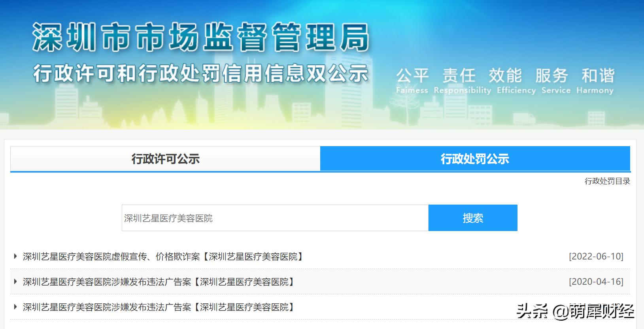Click the triangle bullet beside 虚假宣传、价格欺诈案
The height and width of the screenshot is (329, 644).
click(15, 256)
